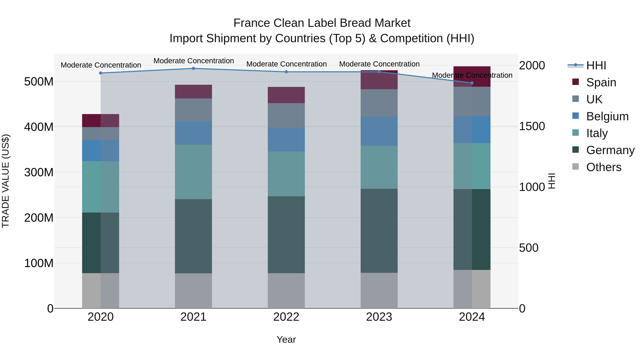
Task: Click the Germany legend color swatch
Action: [575, 150]
